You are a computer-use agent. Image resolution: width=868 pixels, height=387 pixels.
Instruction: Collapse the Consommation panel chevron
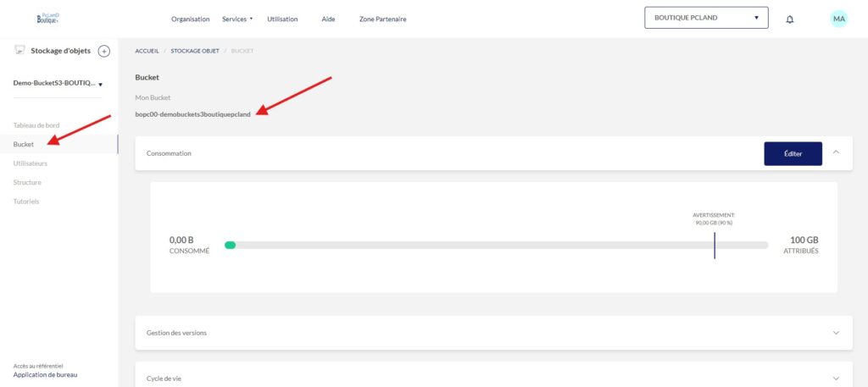coord(836,152)
